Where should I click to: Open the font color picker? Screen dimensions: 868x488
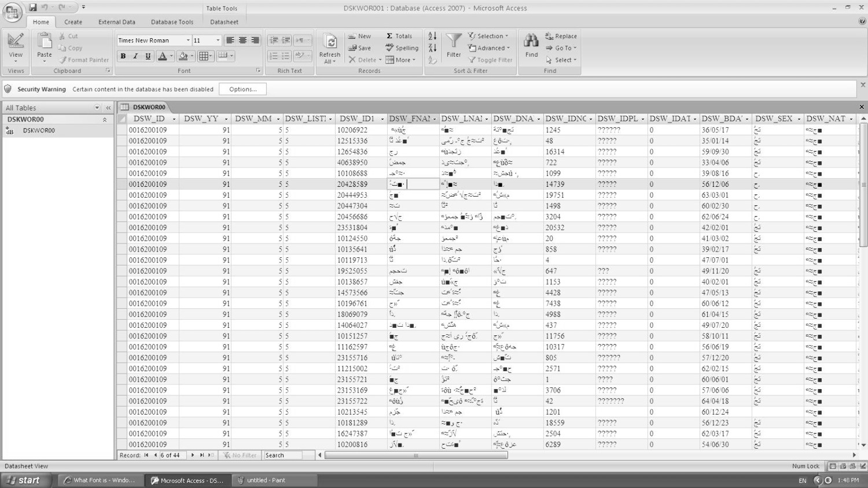(171, 56)
